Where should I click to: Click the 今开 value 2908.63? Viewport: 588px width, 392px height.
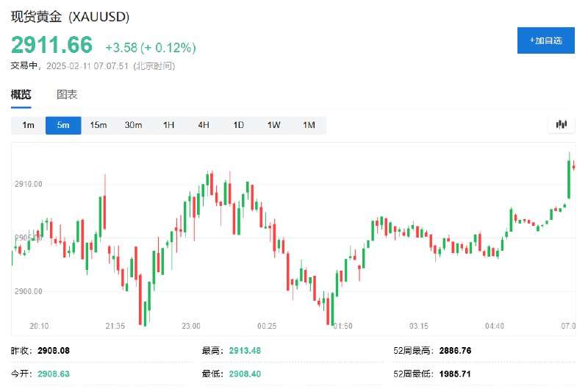tap(54, 374)
